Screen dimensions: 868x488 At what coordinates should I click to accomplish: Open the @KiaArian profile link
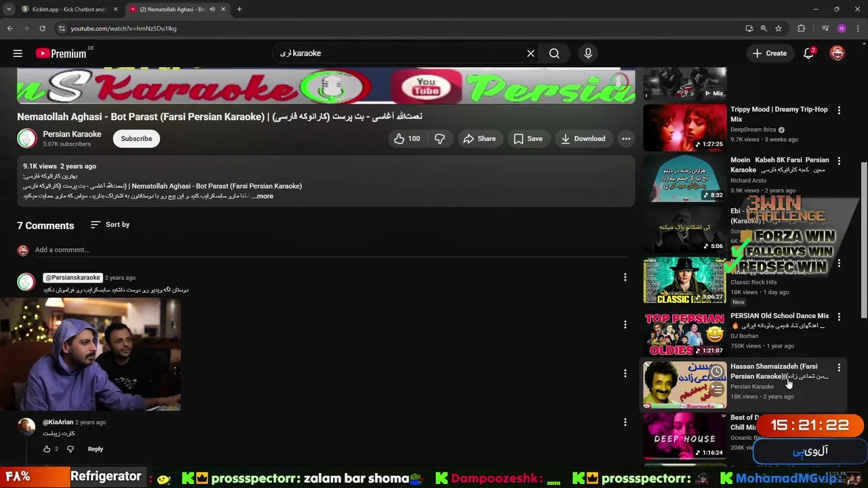tap(58, 422)
